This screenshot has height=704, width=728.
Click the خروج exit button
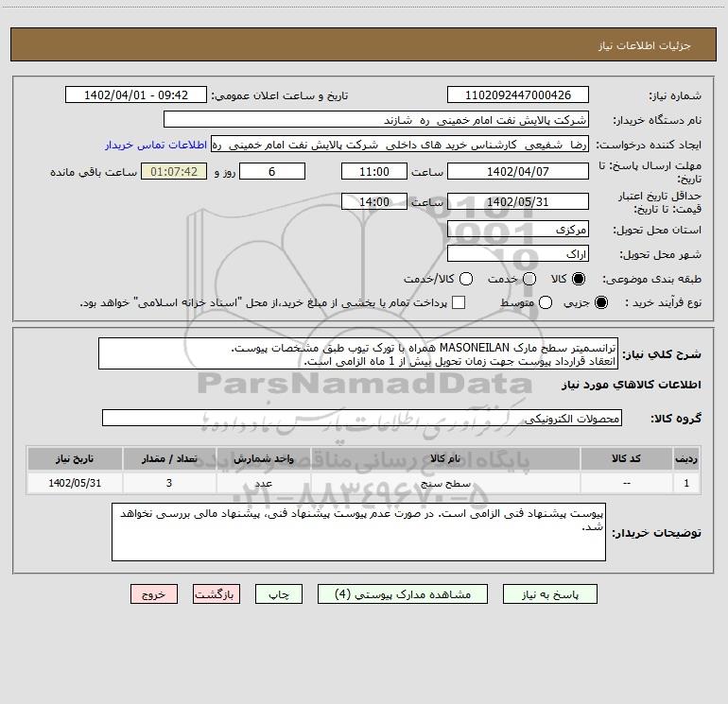154,594
